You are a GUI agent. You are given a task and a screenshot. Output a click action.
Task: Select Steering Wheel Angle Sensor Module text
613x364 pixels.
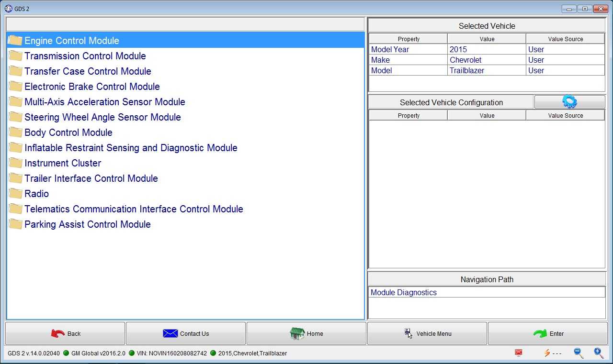102,117
